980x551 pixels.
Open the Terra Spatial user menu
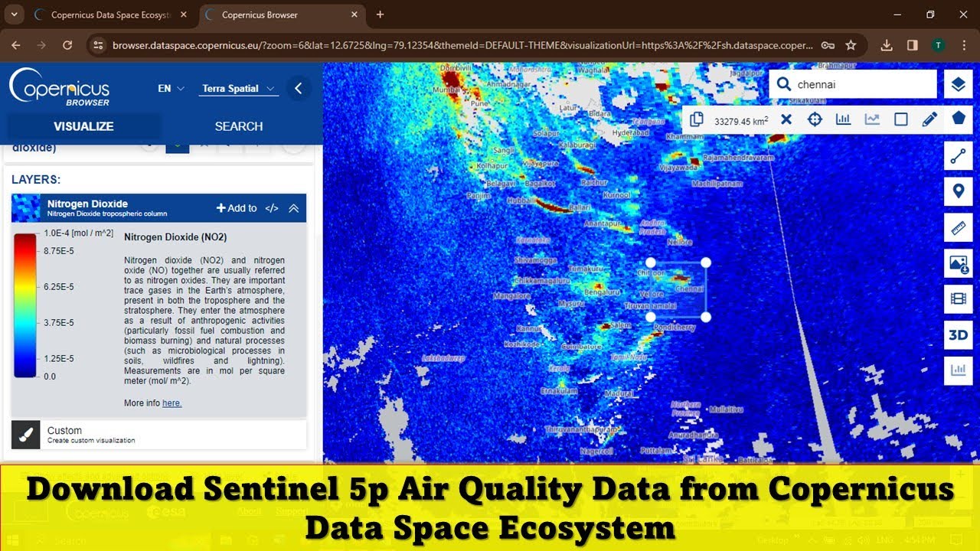click(x=239, y=89)
